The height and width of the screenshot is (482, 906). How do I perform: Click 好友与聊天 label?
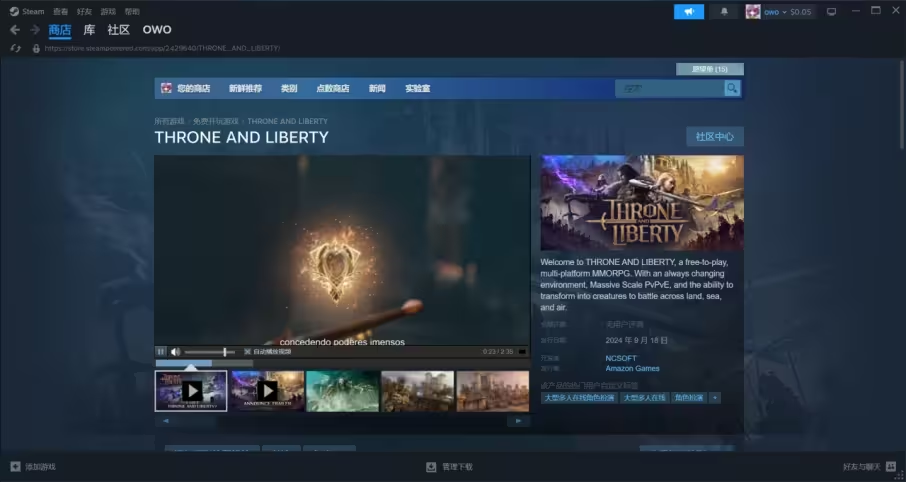(862, 466)
